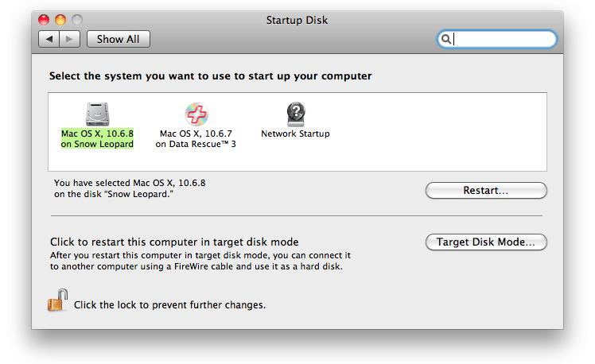Select the Snow Leopard hard disk icon

(x=96, y=114)
